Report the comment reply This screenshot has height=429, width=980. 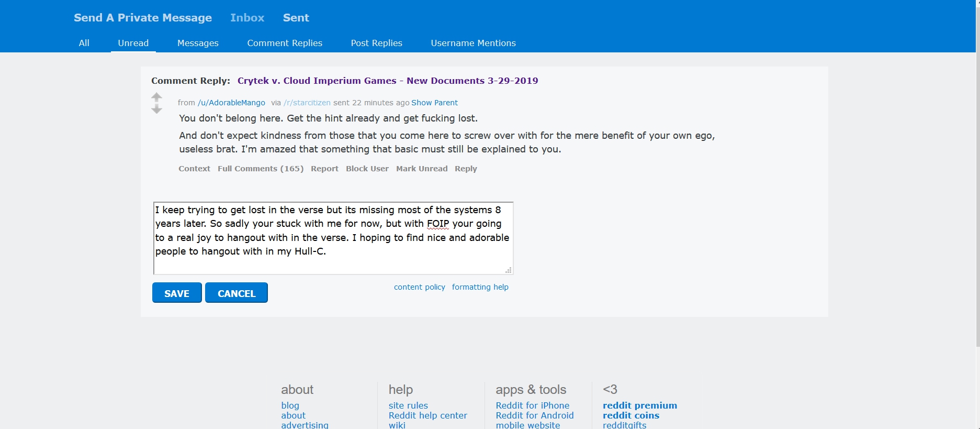[324, 169]
